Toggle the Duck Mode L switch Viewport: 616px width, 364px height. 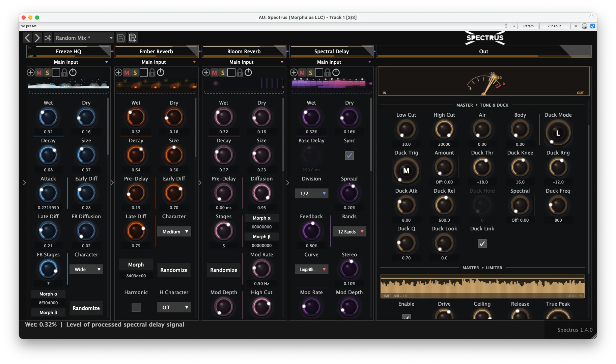pyautogui.click(x=558, y=133)
